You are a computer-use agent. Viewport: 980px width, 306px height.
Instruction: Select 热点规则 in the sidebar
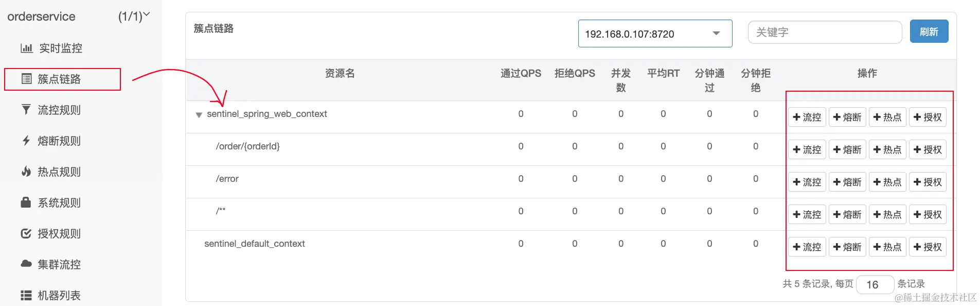(x=59, y=172)
